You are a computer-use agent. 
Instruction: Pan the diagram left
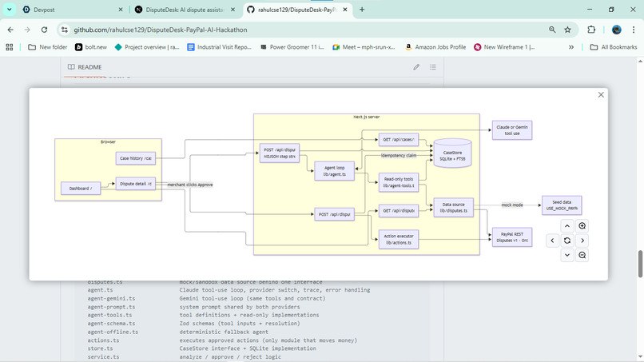[552, 241]
